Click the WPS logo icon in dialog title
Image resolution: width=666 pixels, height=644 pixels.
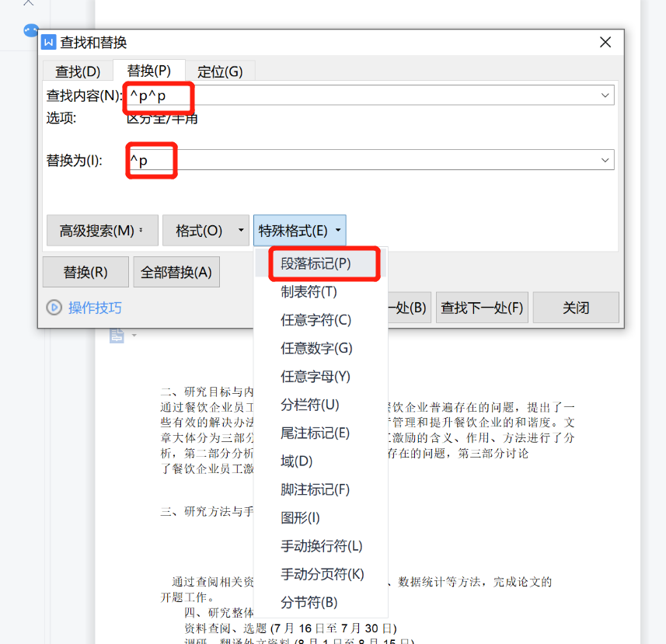point(49,43)
